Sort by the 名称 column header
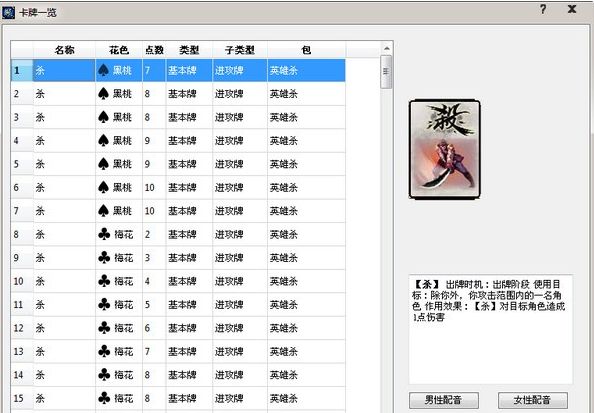Viewport: 594px width, 413px height. [x=64, y=50]
